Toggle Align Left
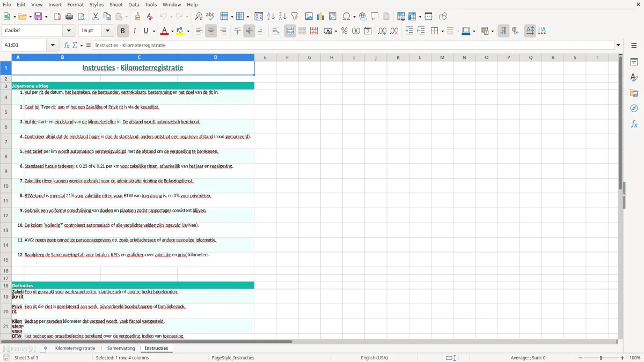Viewport: 644px width, 362px height. pos(199,31)
